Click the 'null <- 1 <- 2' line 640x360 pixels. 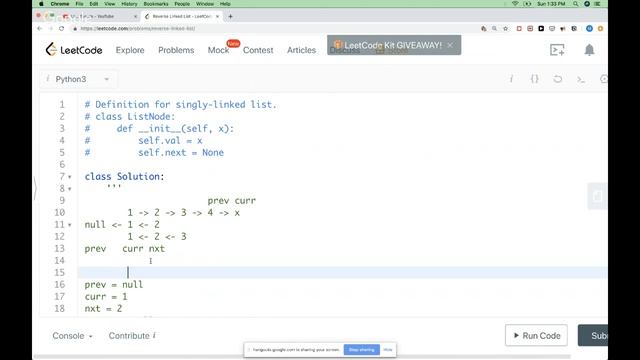coord(122,225)
